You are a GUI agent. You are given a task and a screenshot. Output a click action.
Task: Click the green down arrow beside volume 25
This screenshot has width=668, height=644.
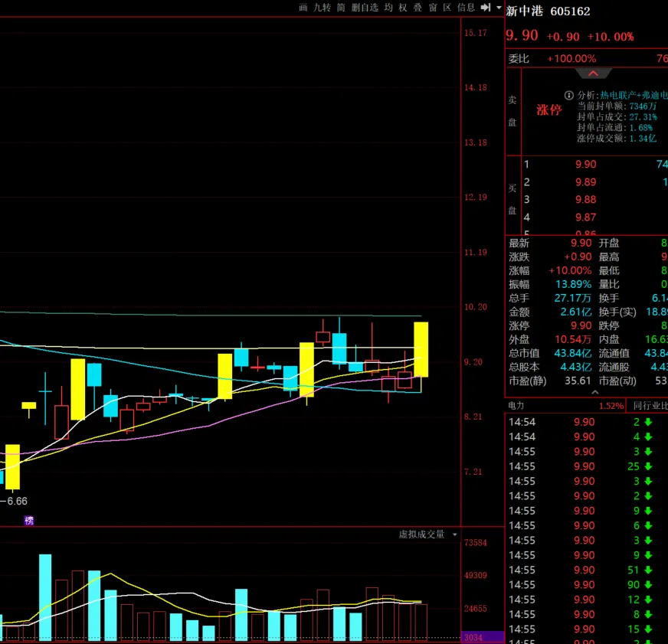click(648, 466)
